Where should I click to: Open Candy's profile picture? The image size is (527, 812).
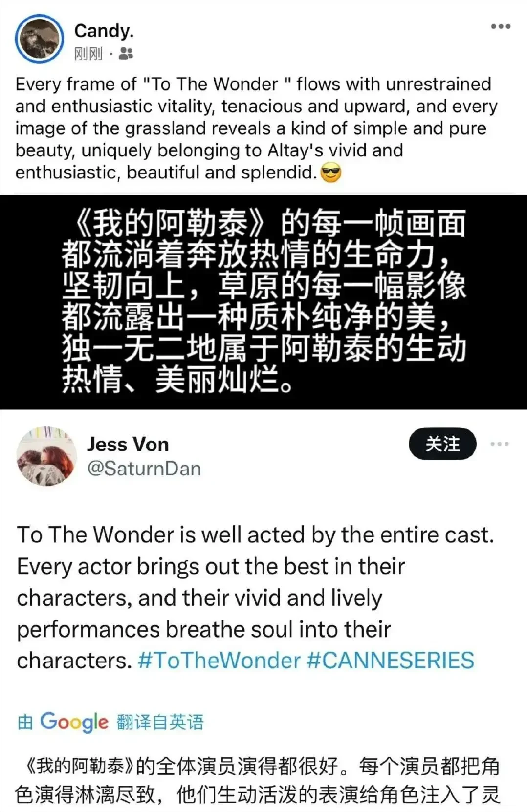pos(39,39)
